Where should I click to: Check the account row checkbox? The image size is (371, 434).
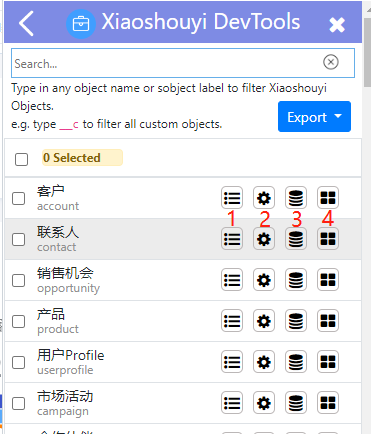pos(19,198)
